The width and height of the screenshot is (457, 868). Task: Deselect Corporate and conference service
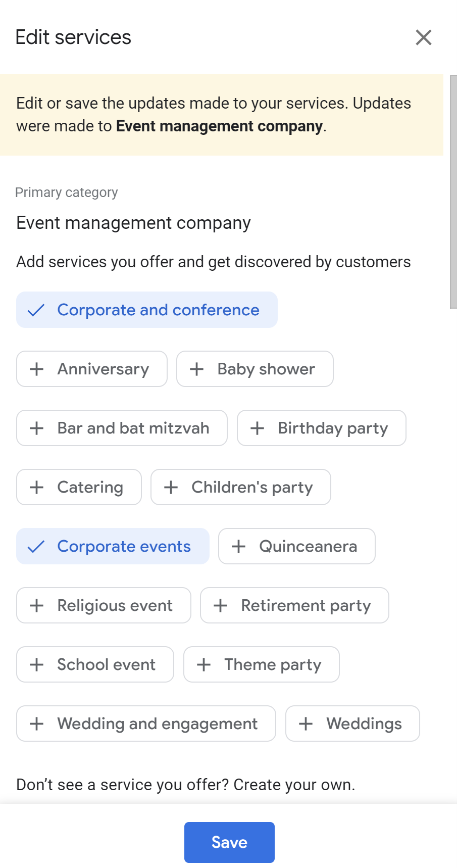146,310
